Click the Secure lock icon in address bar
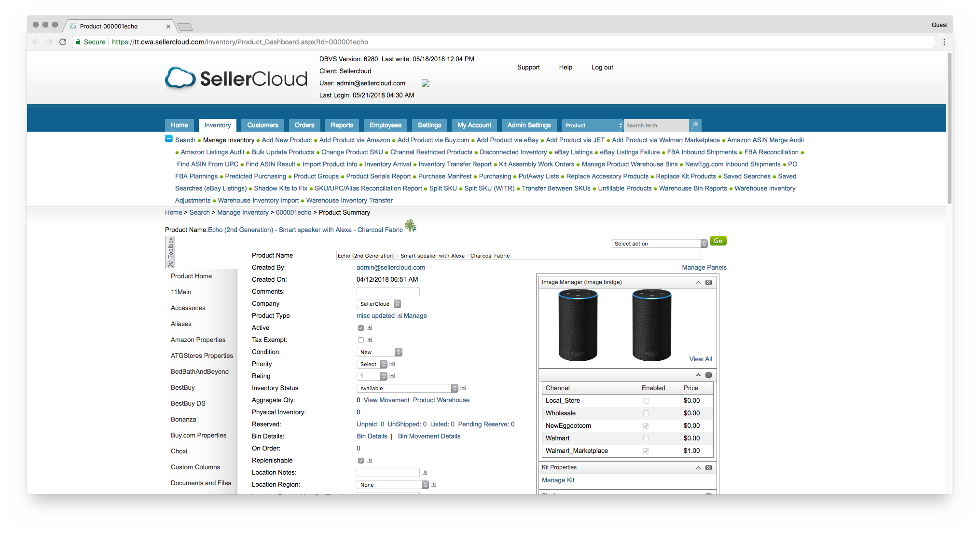The image size is (980, 533). pyautogui.click(x=78, y=42)
